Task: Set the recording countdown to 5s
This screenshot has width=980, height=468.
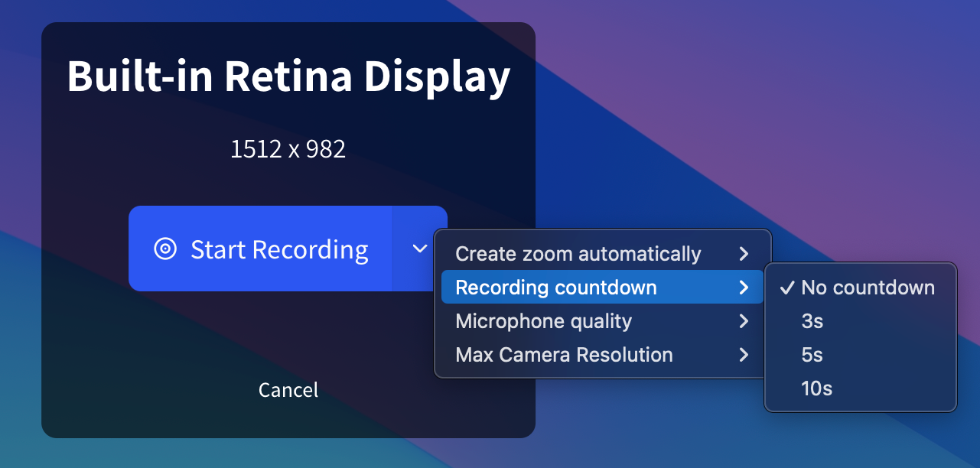Action: [812, 355]
